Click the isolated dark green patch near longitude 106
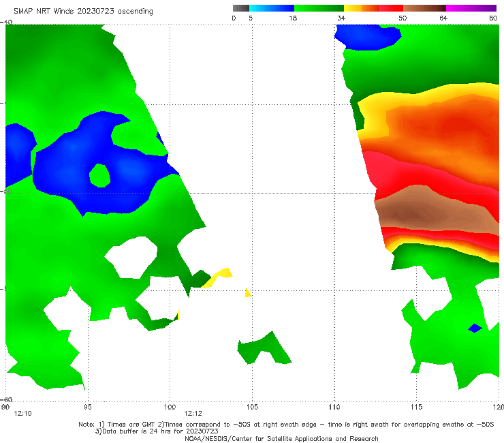The height and width of the screenshot is (443, 504). [x=264, y=348]
